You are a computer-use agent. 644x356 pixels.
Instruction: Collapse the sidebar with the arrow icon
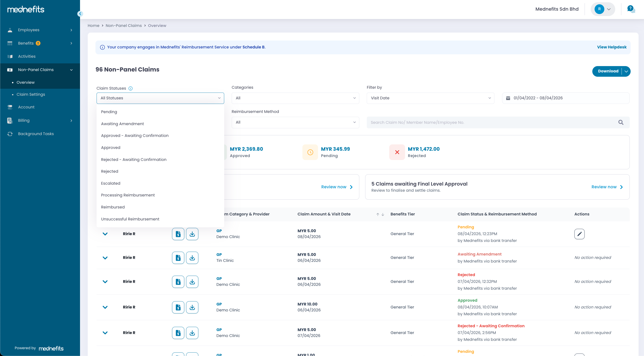tap(80, 14)
